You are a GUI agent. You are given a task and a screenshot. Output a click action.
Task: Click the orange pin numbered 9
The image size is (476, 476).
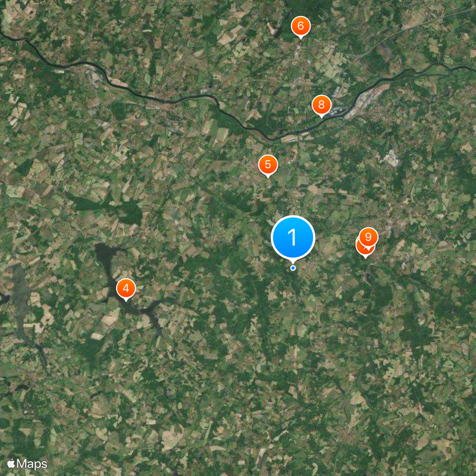(x=368, y=237)
